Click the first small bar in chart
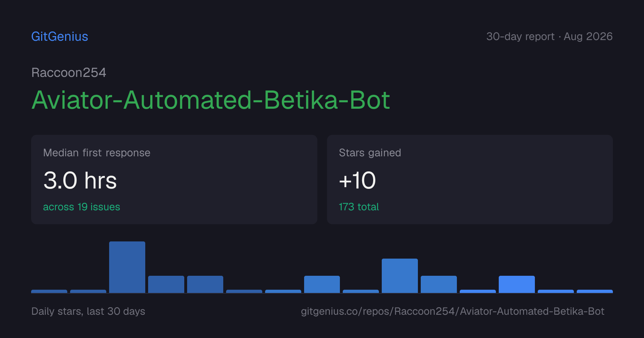644x338 pixels. [x=49, y=291]
